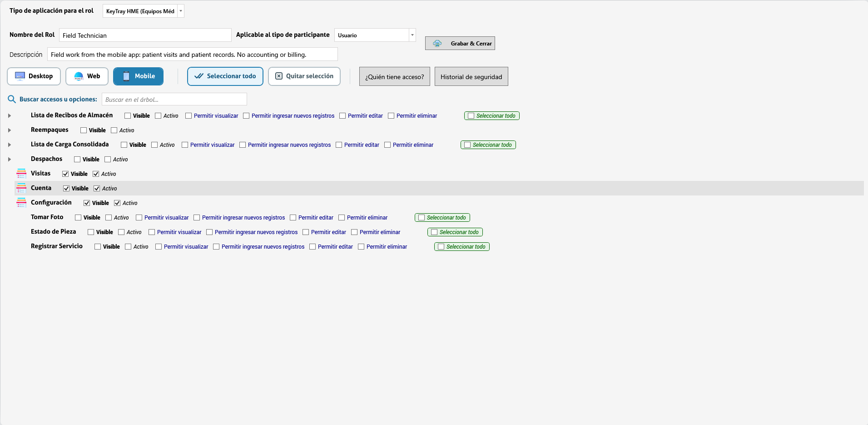Click the Web globe icon
Screen dimensions: 868x425
click(79, 76)
